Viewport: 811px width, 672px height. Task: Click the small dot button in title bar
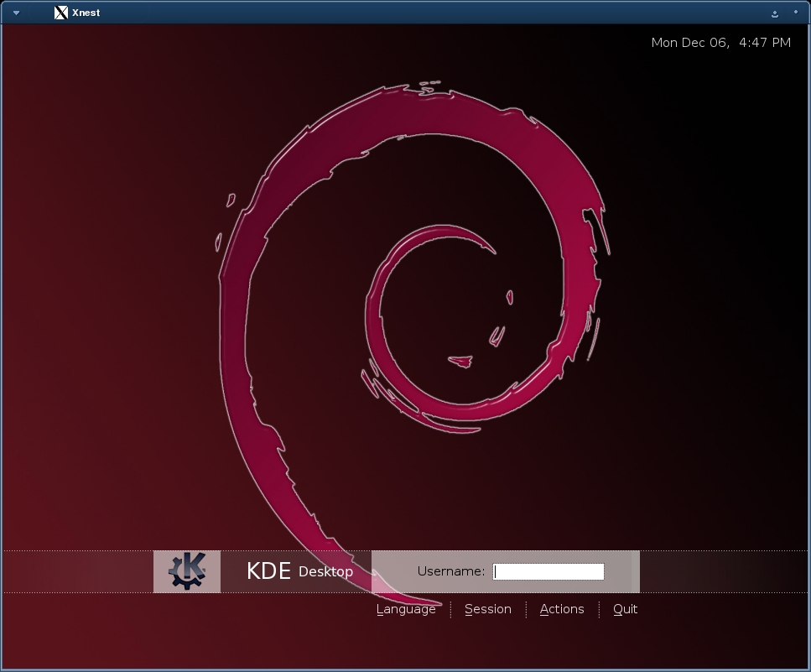(x=795, y=12)
